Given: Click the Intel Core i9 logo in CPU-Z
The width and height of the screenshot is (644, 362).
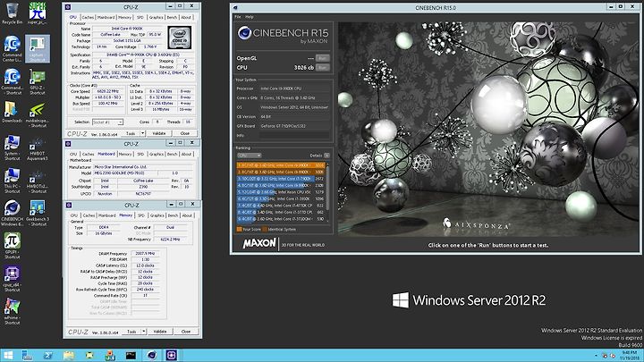Looking at the screenshot, I should (x=180, y=38).
